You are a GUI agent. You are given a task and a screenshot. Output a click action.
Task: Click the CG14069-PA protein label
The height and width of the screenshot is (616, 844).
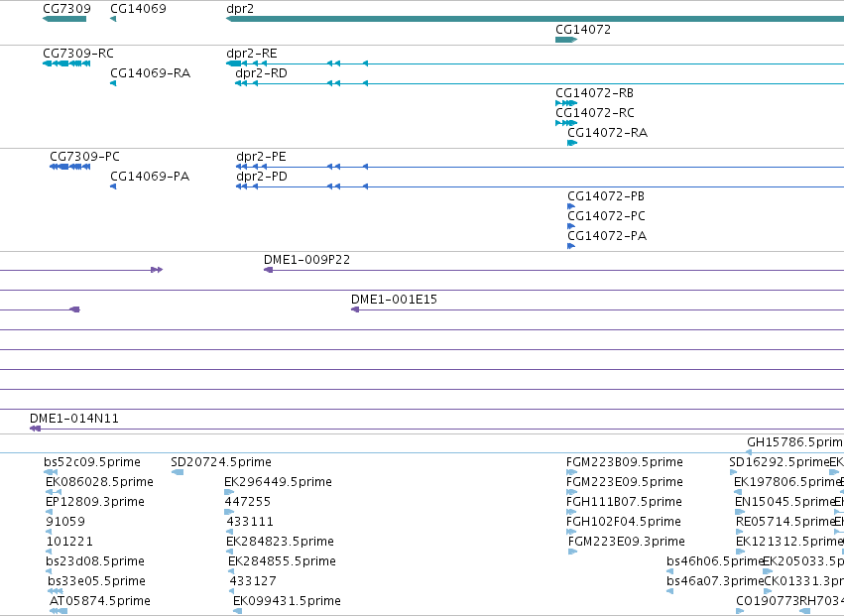click(150, 177)
